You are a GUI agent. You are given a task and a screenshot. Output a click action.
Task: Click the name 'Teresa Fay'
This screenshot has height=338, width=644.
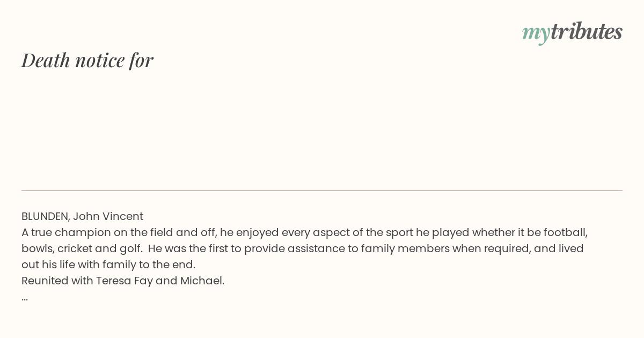click(x=124, y=281)
